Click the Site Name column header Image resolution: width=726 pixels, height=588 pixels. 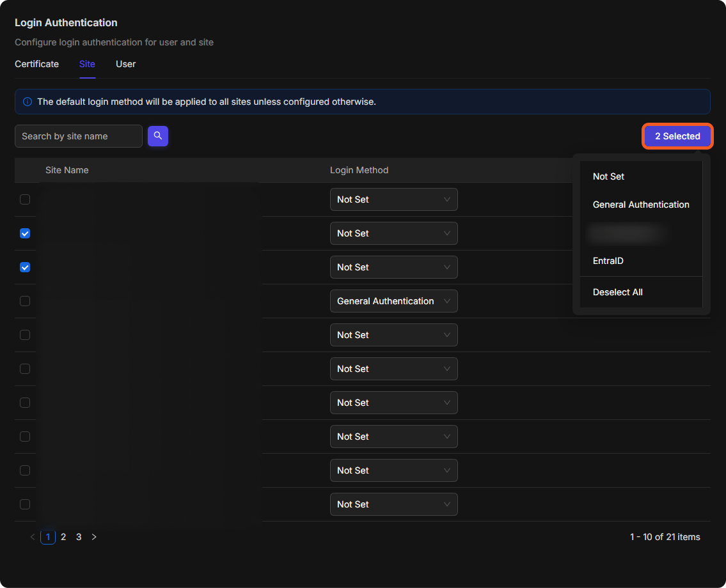pyautogui.click(x=67, y=170)
